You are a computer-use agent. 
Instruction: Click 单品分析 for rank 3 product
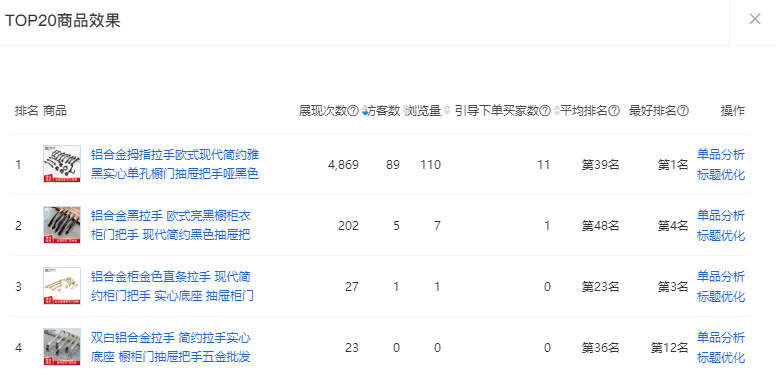721,276
